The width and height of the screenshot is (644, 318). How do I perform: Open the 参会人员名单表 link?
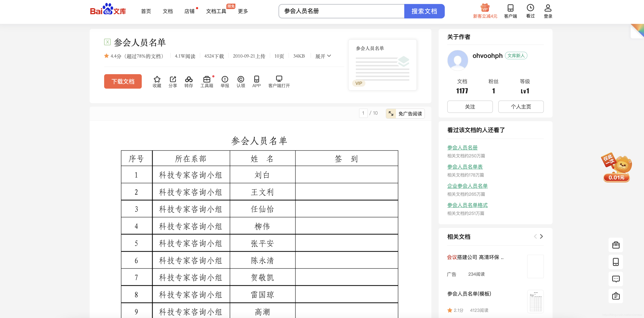(465, 167)
